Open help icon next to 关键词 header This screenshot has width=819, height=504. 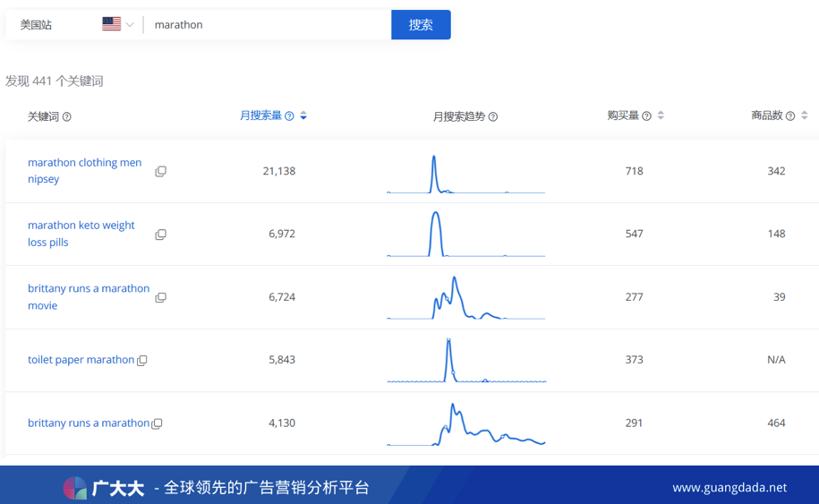click(67, 117)
